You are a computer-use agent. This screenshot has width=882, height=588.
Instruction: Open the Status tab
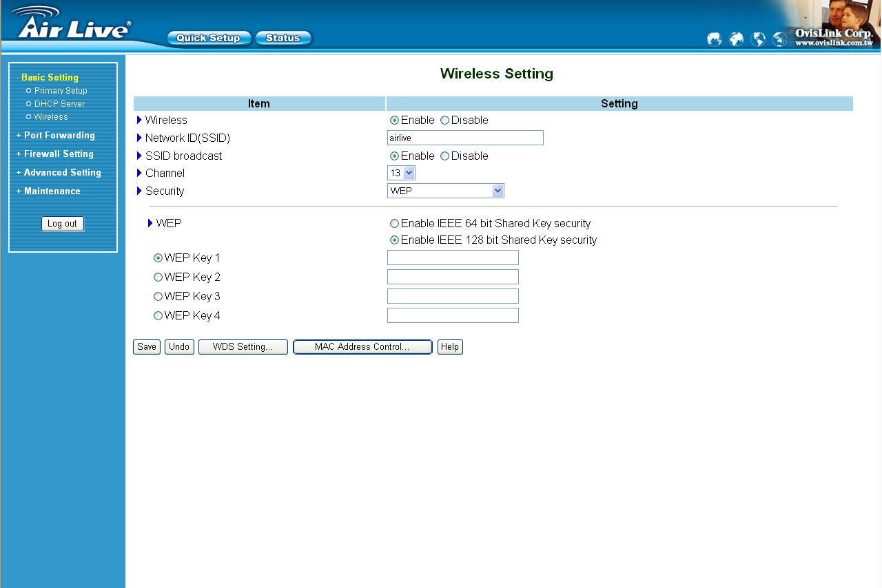tap(283, 39)
